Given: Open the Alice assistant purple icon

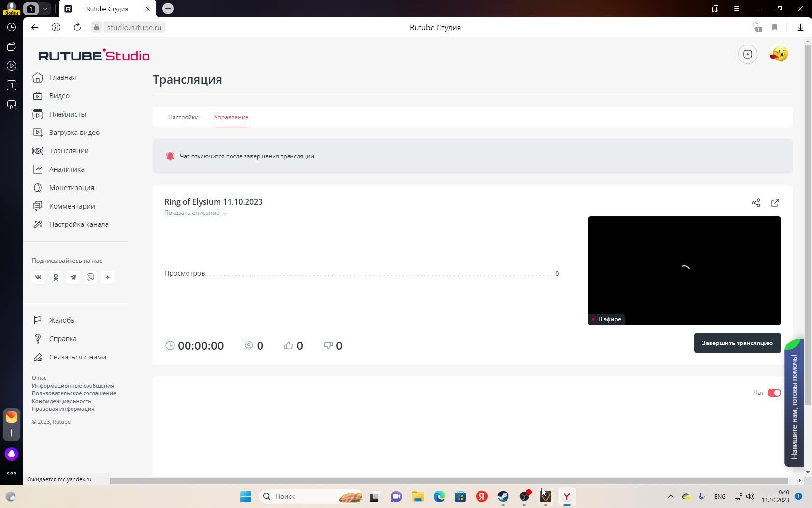Looking at the screenshot, I should point(12,454).
